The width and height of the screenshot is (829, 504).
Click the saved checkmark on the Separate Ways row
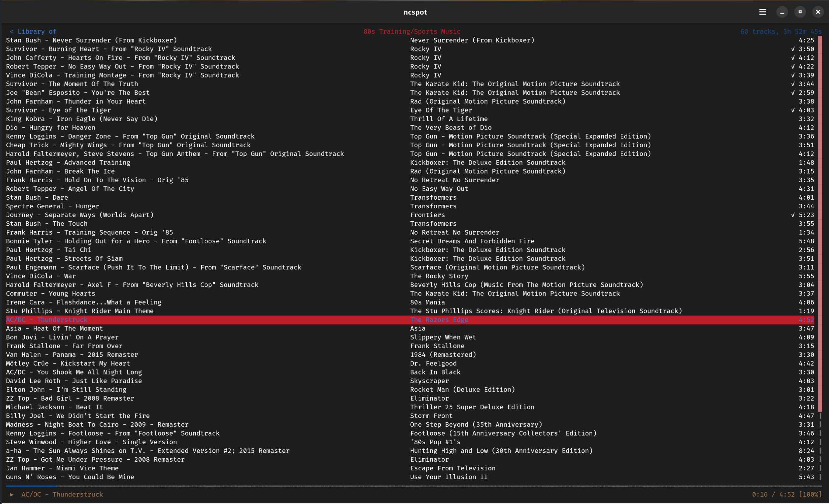[x=793, y=215]
